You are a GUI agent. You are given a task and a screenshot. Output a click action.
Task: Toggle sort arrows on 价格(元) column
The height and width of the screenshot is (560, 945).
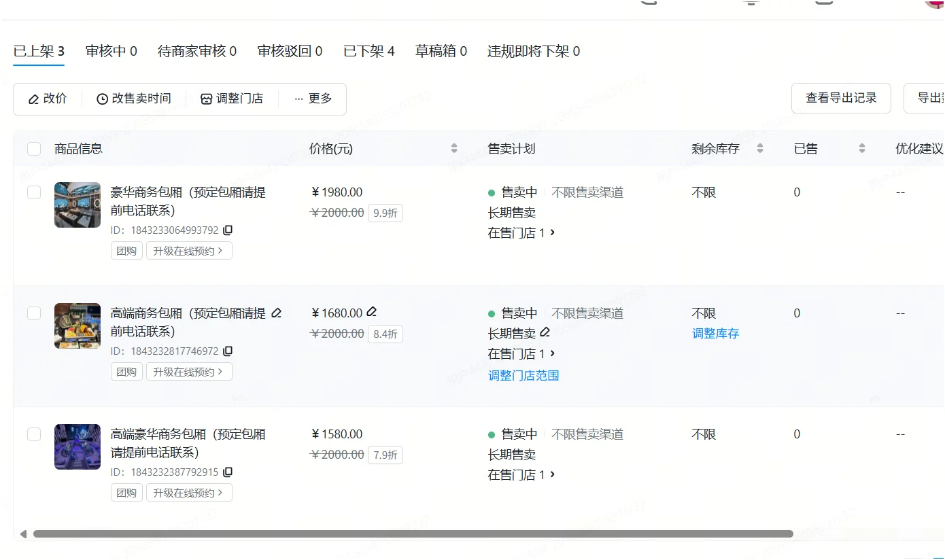[x=454, y=148]
